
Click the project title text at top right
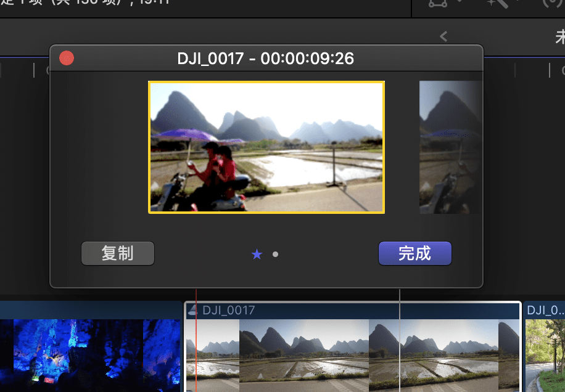(x=559, y=36)
